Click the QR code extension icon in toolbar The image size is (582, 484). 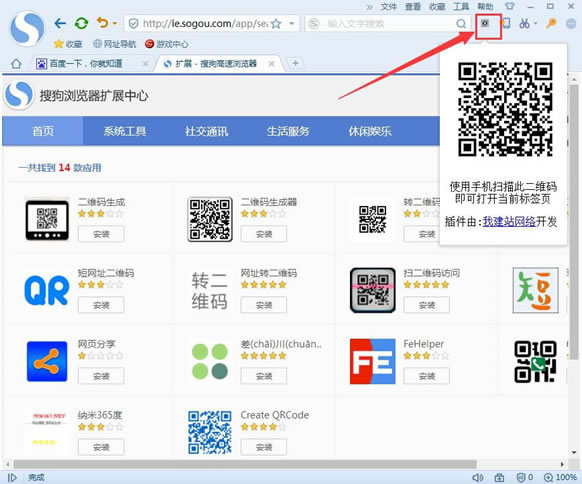click(485, 23)
